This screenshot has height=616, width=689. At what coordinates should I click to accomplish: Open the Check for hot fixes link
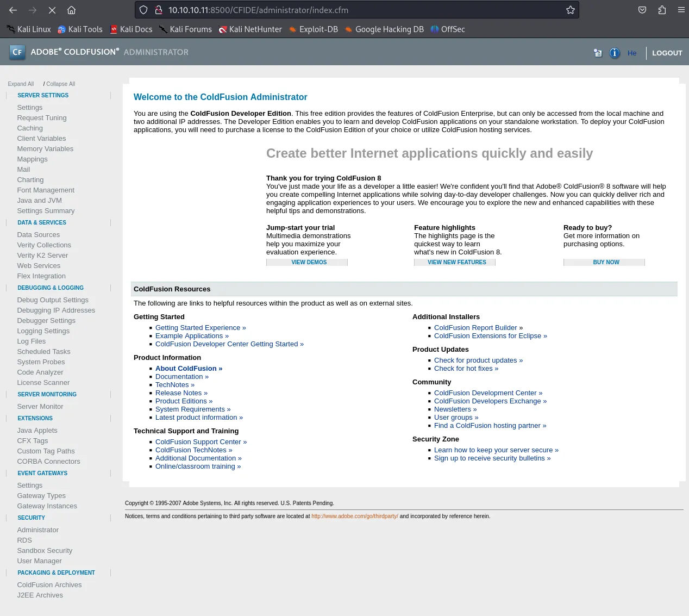466,369
